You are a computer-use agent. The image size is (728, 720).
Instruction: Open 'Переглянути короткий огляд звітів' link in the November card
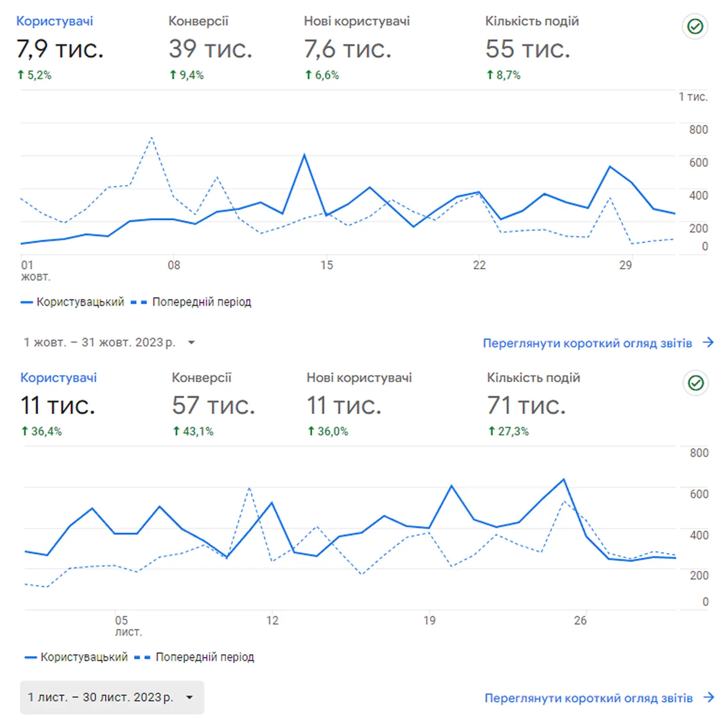(589, 698)
